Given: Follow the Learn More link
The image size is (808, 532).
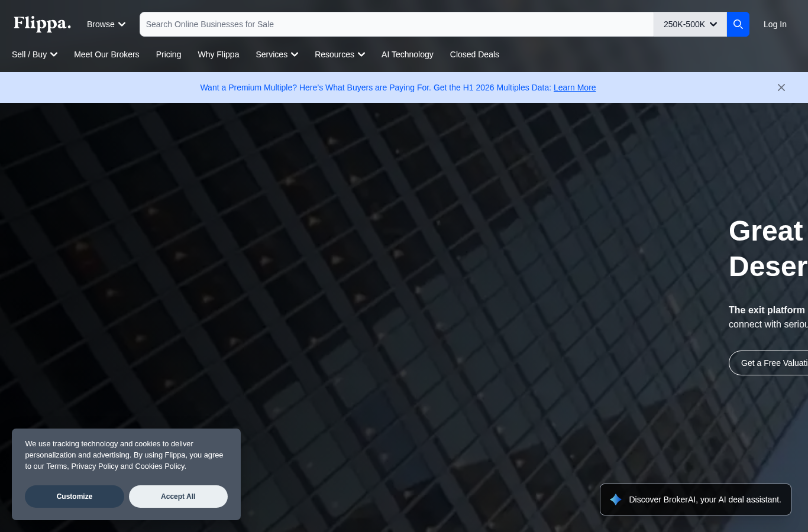Looking at the screenshot, I should (574, 87).
